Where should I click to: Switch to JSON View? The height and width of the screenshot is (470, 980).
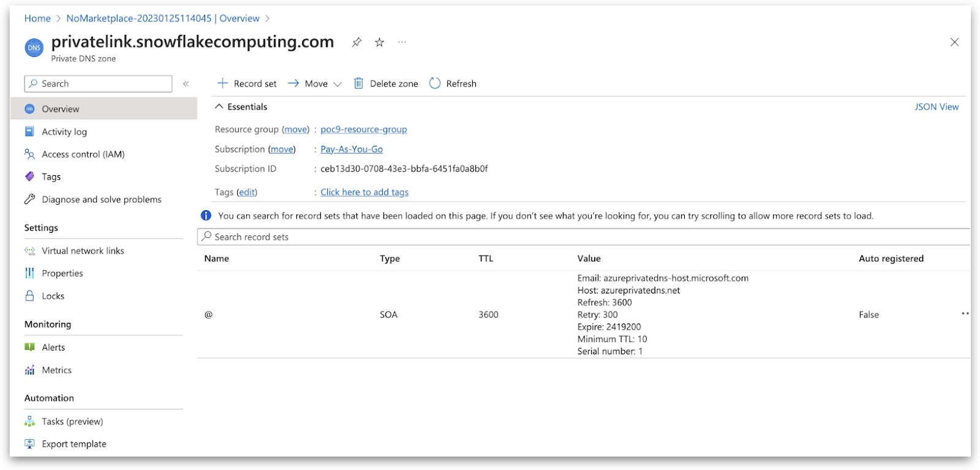pos(937,107)
